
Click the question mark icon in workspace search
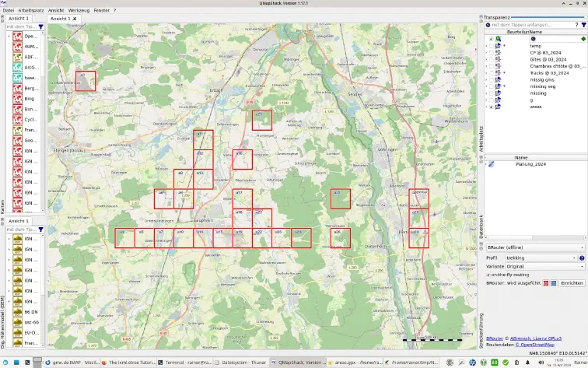click(576, 25)
